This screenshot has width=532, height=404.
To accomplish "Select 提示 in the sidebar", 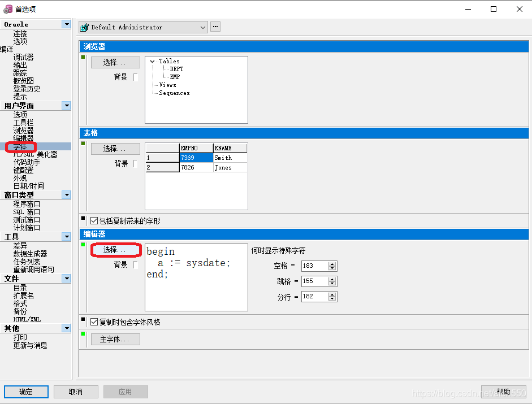I will (20, 97).
